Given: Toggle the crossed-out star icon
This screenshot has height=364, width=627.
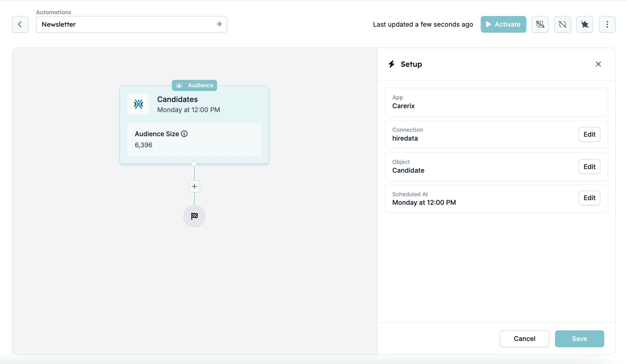Looking at the screenshot, I should (x=585, y=24).
